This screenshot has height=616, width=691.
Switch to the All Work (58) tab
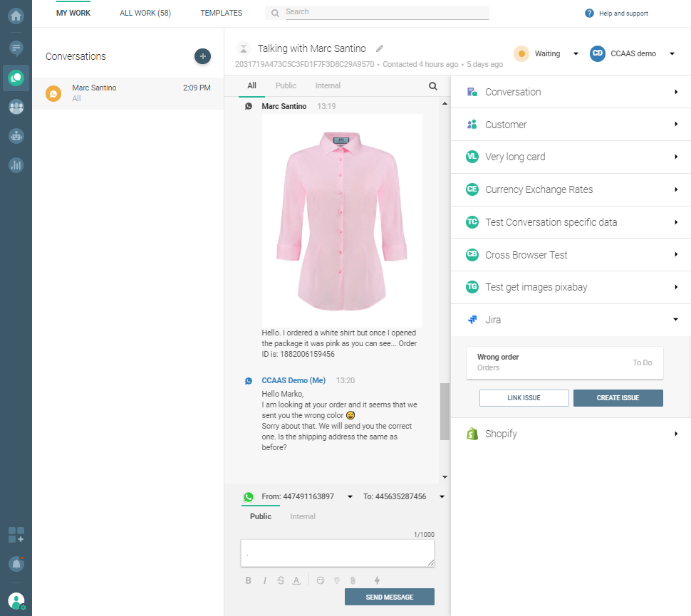tap(145, 13)
